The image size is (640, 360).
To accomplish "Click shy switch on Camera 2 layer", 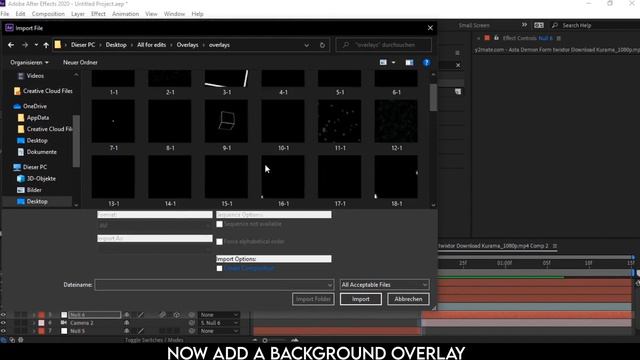I will pos(127,323).
